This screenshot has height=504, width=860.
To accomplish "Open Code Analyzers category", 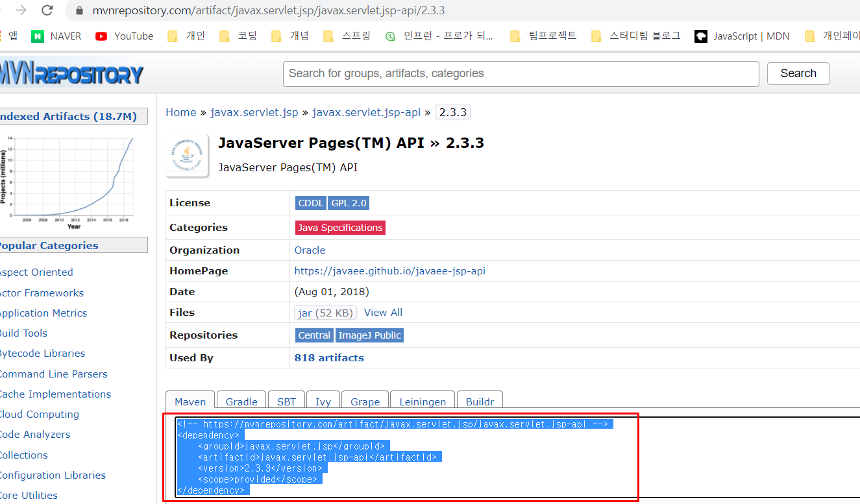I will coord(34,435).
